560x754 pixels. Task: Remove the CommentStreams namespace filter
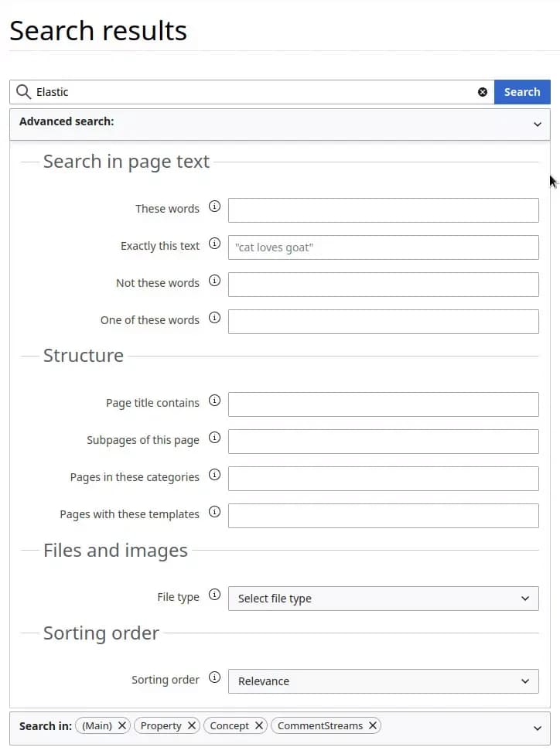(x=373, y=725)
